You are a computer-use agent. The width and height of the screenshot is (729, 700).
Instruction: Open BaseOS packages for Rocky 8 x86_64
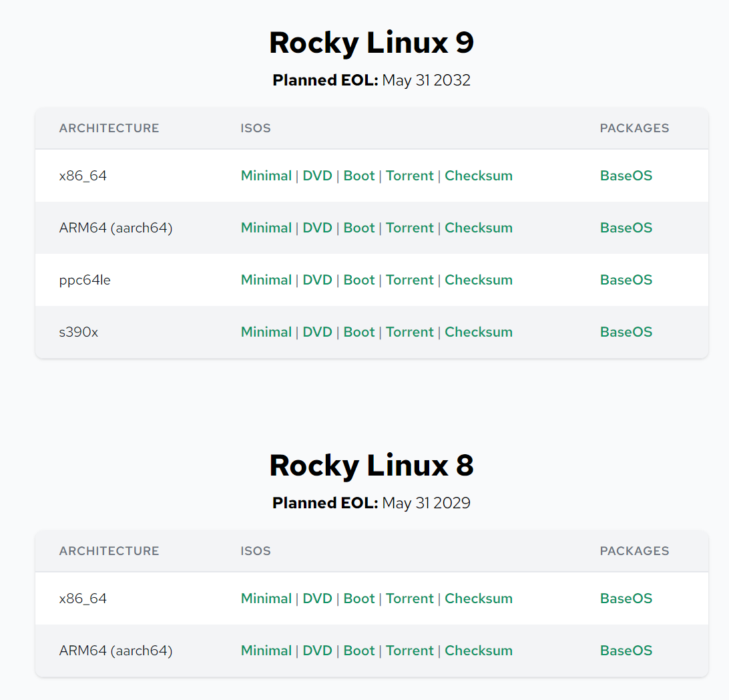tap(626, 598)
